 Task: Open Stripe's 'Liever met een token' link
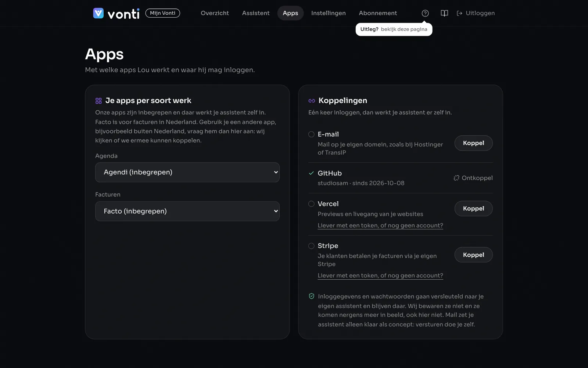pyautogui.click(x=380, y=276)
